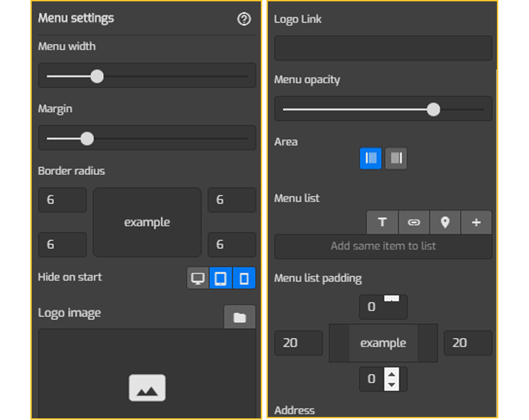Viewport: 529px width, 420px height.
Task: Adjust the Menu opacity slider handle
Action: [x=433, y=110]
